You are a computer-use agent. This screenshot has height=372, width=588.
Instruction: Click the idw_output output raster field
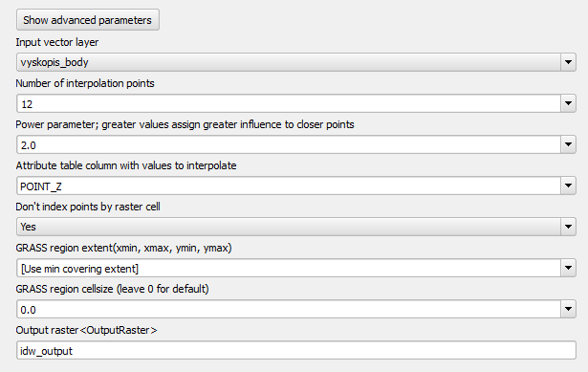pyautogui.click(x=296, y=350)
